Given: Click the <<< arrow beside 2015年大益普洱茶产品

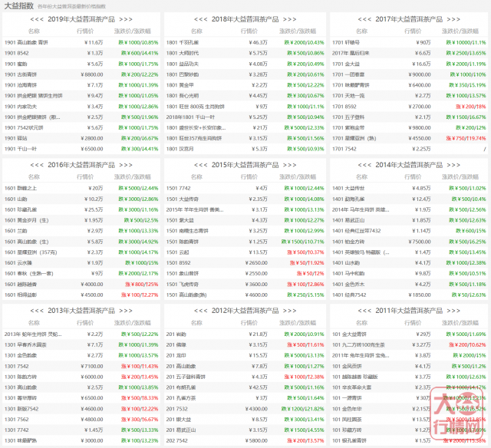Looking at the screenshot, I should point(201,165).
